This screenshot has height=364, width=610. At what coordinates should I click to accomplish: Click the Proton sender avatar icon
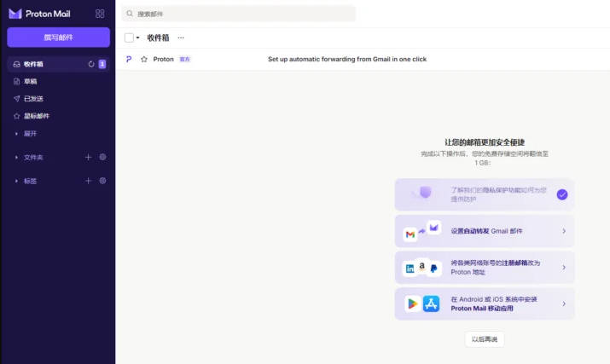(x=129, y=59)
